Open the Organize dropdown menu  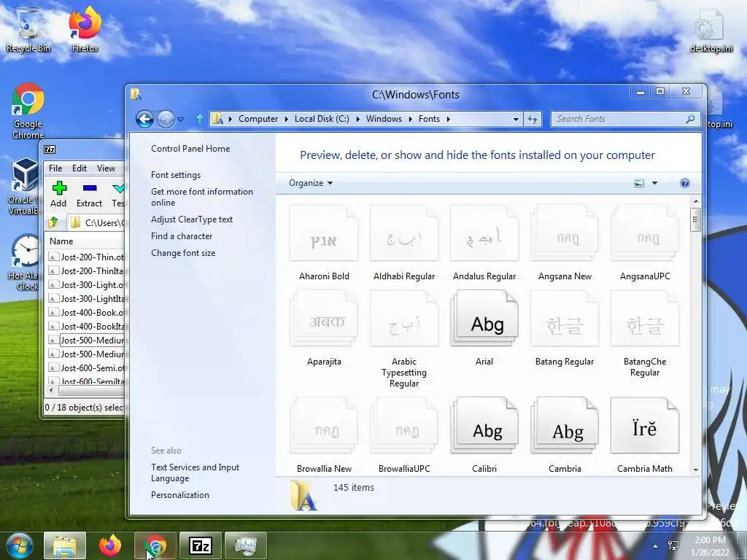pyautogui.click(x=311, y=183)
